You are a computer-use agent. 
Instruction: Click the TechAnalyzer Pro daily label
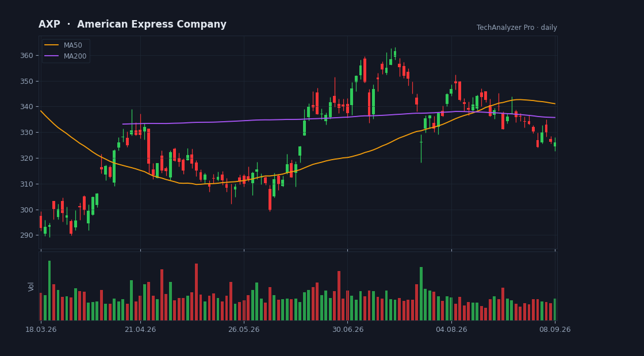pos(517,28)
